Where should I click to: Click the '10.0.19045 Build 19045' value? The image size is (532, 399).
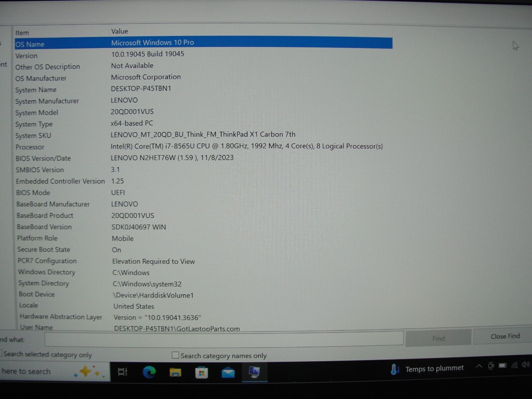point(148,54)
